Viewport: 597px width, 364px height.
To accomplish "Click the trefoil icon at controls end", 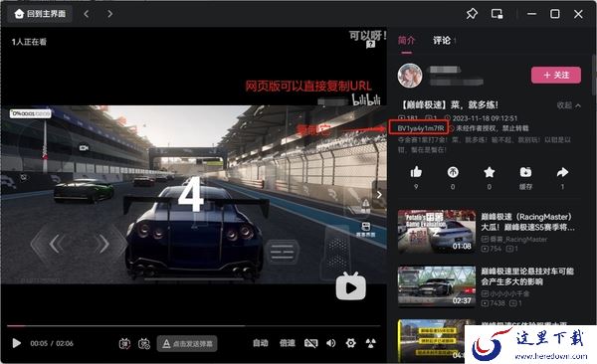I will pos(370,343).
